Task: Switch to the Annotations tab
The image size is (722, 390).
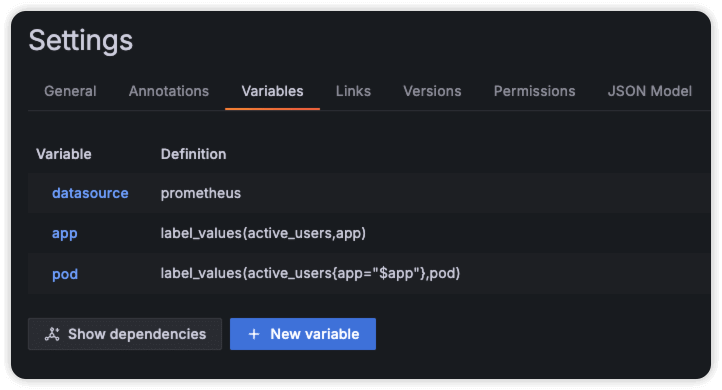Action: coord(169,91)
